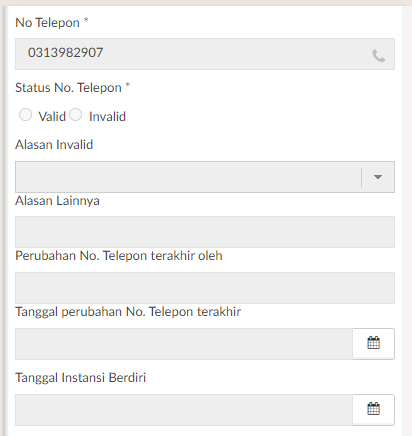Click the Tanggal perubahan No. Telepon terakhir date field

click(x=184, y=344)
